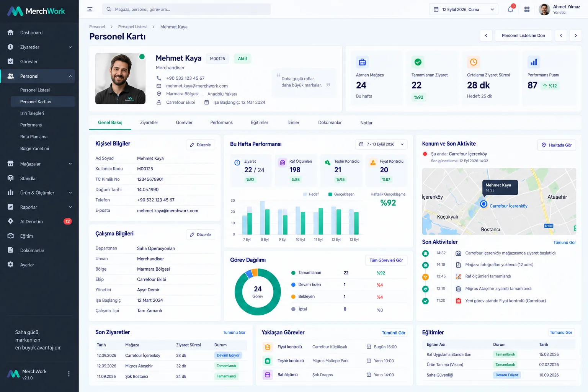Click the Raf Ölçümleri metric icon

tap(282, 163)
